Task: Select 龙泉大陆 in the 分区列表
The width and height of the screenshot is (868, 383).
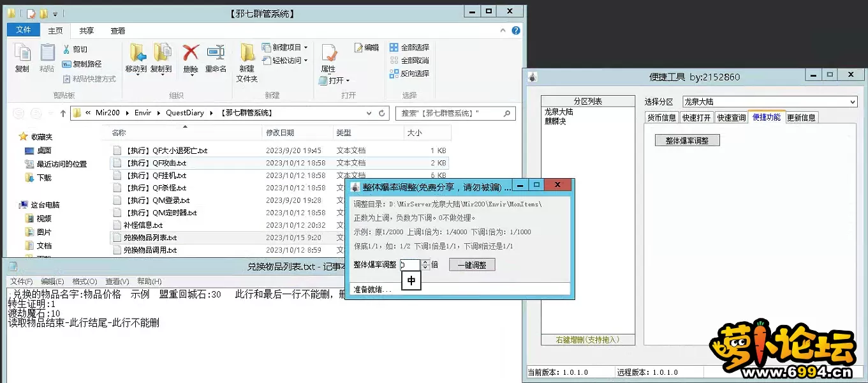Action: [559, 112]
